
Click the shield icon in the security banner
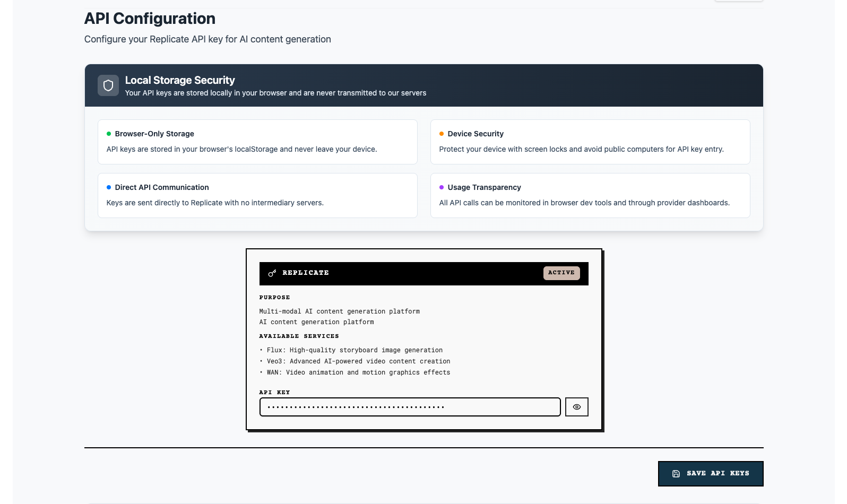(x=108, y=85)
